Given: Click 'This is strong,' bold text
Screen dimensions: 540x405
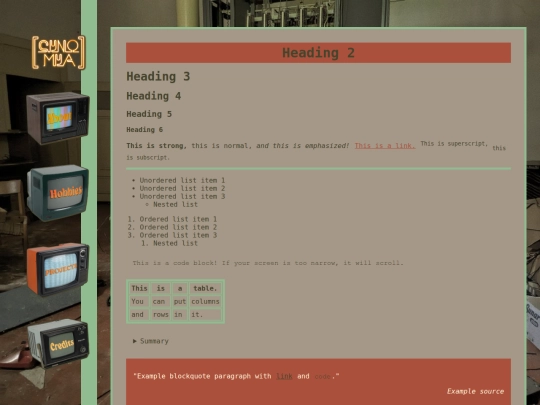Looking at the screenshot, I should [x=156, y=146].
